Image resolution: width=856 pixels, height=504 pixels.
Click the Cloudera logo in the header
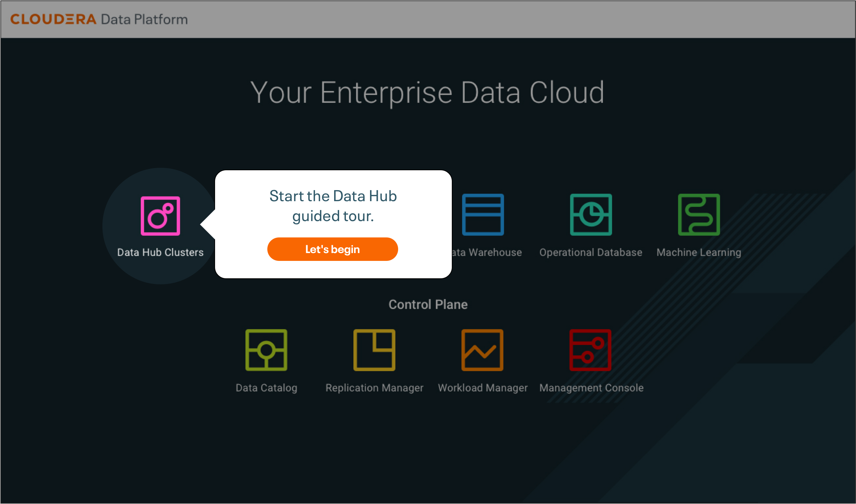53,19
